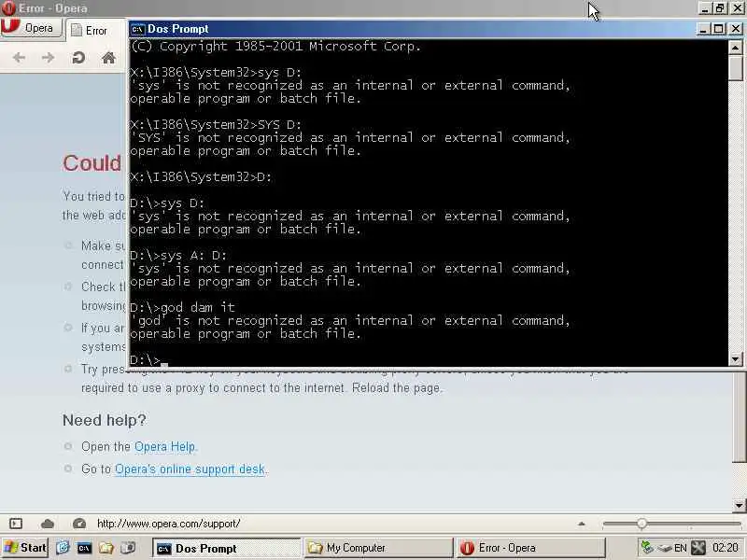The image size is (747, 560).
Task: Click the network icon in the system tray
Action: click(x=647, y=548)
